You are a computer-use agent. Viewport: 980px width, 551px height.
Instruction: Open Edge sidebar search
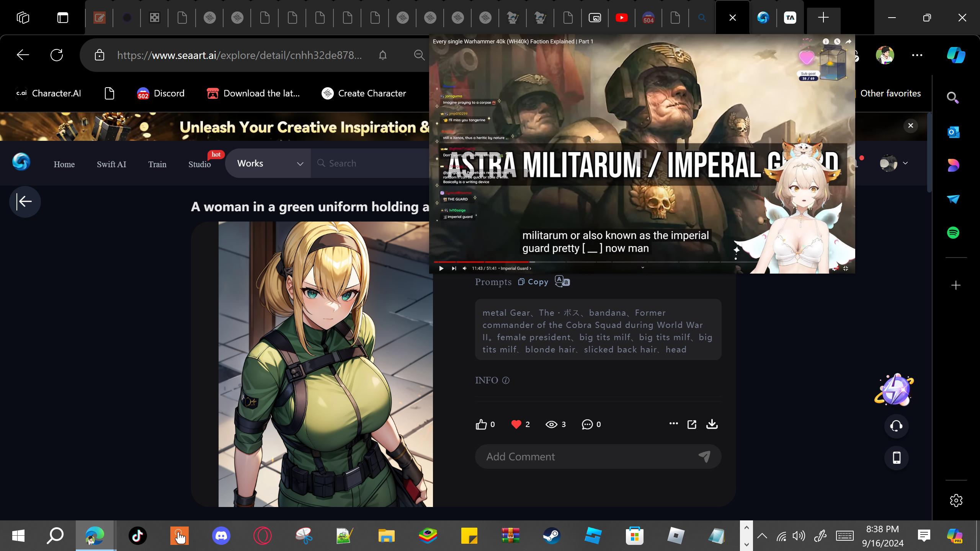click(953, 98)
